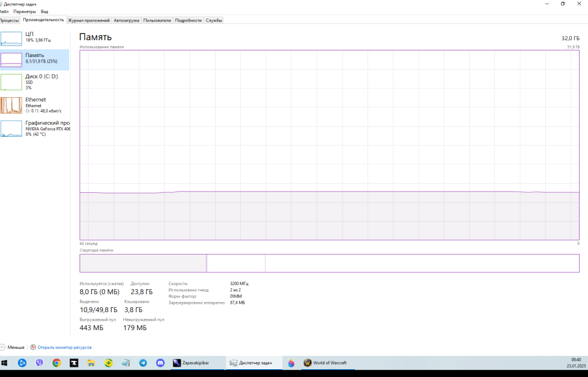Open the Вид menu

44,11
